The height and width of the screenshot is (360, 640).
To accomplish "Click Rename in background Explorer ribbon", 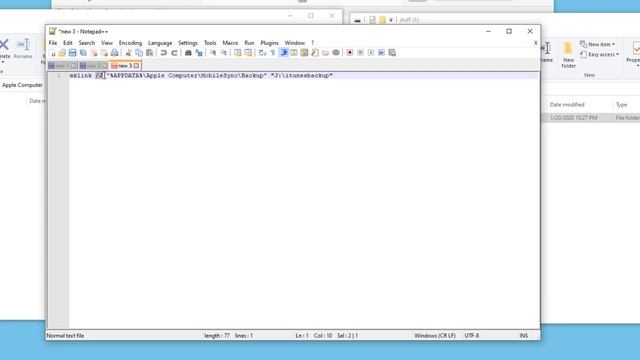I will [x=23, y=49].
